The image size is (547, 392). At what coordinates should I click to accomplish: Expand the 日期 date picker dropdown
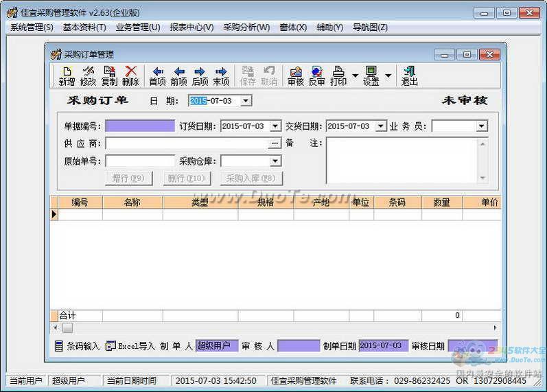pos(246,101)
